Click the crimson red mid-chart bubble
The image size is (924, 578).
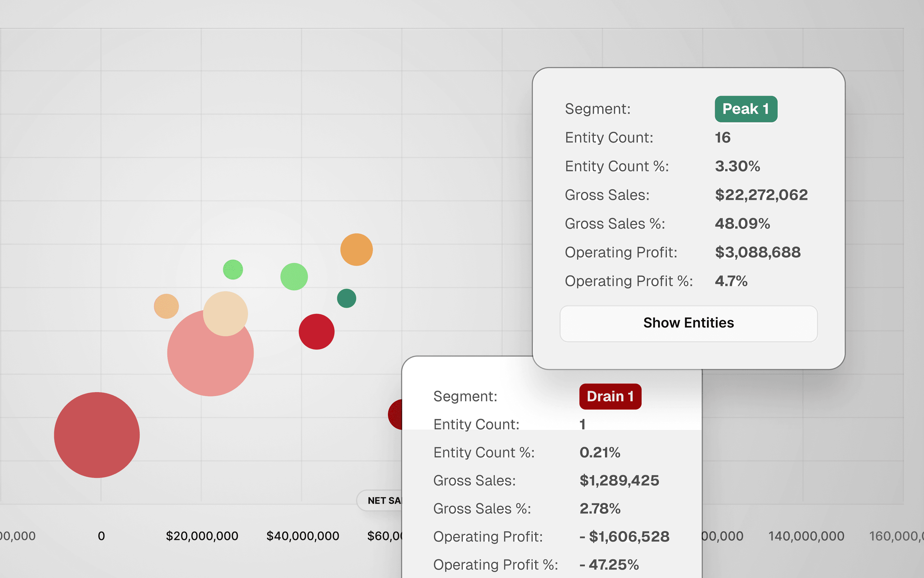(x=316, y=332)
